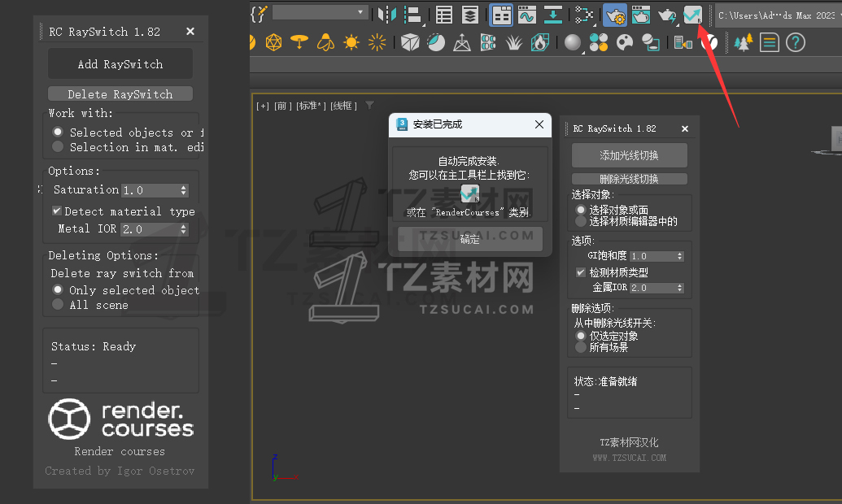This screenshot has height=504, width=842.
Task: Click the Add RaySwitch button
Action: [x=120, y=64]
